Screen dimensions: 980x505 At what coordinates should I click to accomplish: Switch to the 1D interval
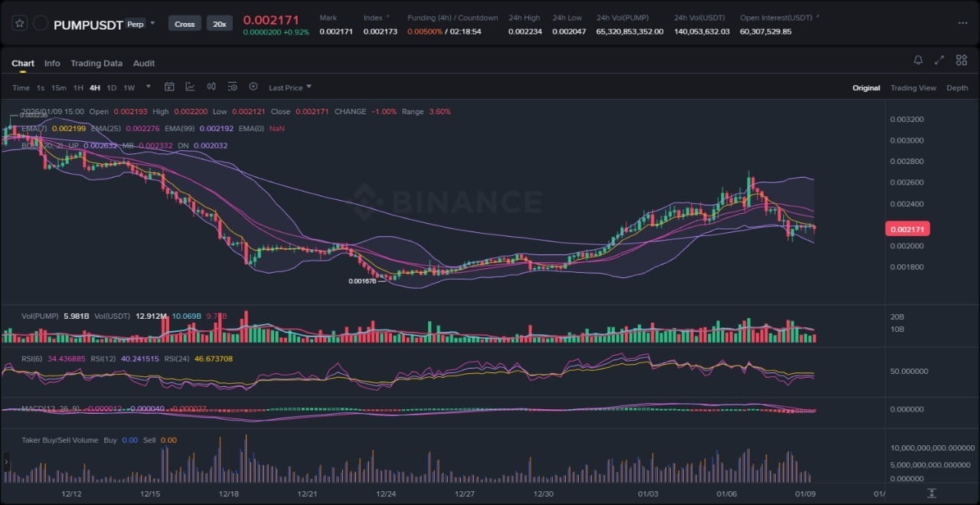[x=112, y=88]
